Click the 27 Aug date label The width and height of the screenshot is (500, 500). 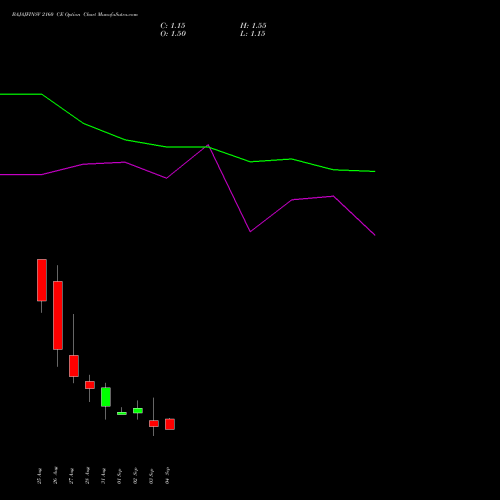(x=71, y=476)
